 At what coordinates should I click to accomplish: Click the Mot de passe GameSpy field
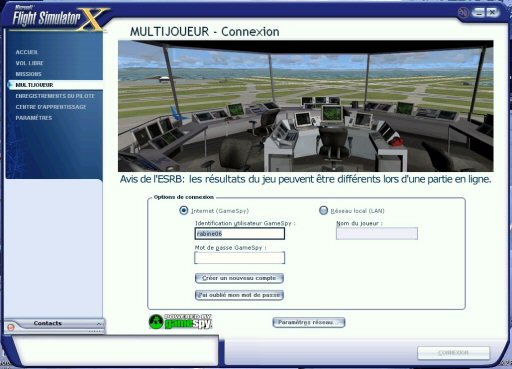coord(239,258)
